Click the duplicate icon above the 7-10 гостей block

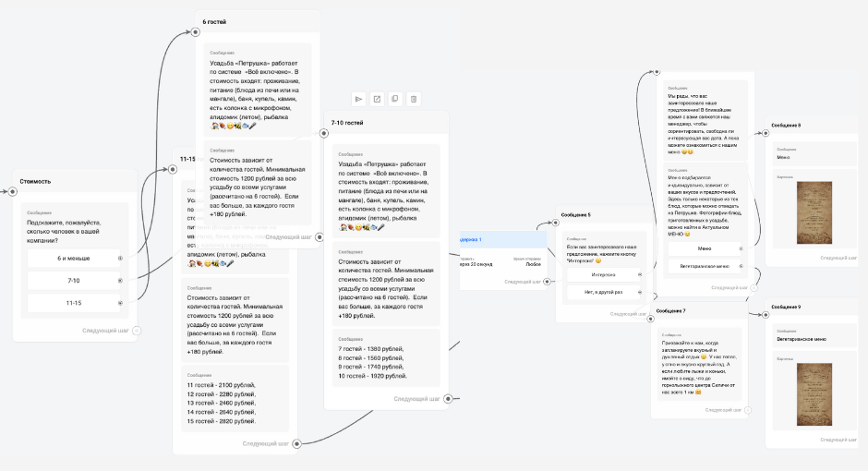(x=394, y=99)
